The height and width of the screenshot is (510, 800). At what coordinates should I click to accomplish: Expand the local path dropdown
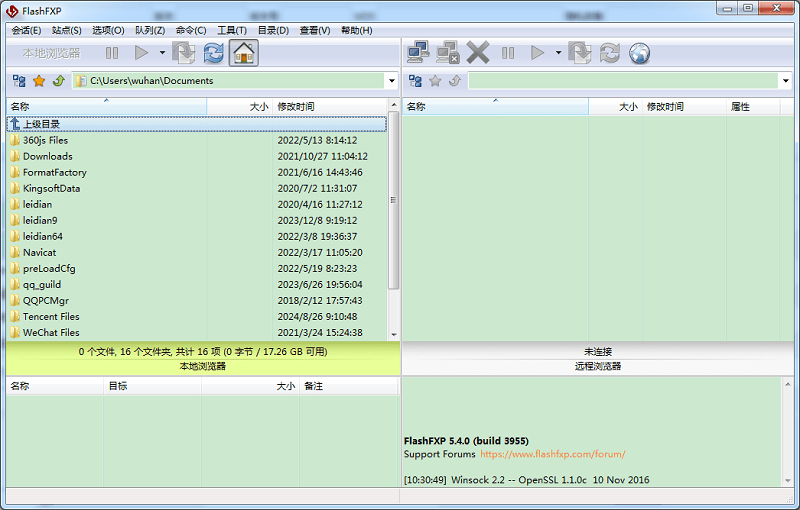point(391,81)
